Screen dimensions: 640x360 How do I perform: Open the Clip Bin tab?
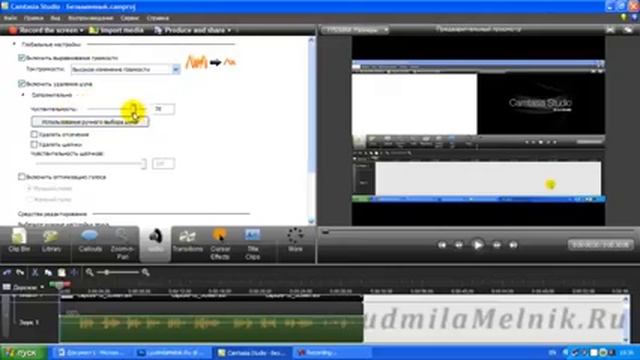pos(19,241)
